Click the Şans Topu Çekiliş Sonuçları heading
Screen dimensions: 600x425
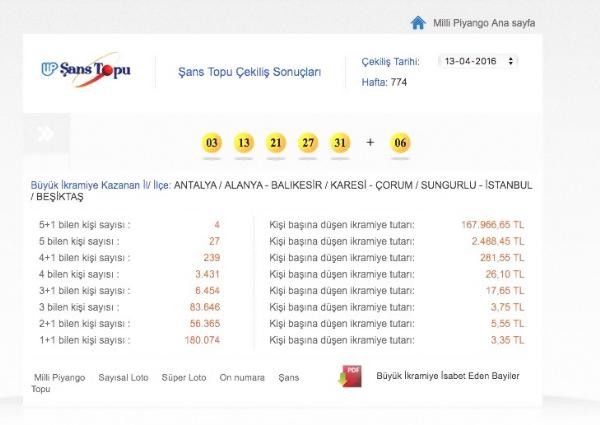pos(249,72)
